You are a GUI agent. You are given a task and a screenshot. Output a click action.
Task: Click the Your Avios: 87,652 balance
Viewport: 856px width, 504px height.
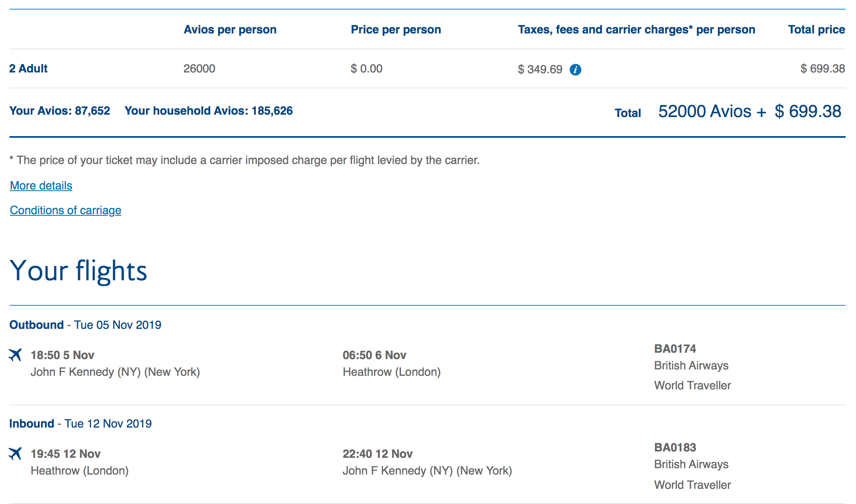(60, 111)
